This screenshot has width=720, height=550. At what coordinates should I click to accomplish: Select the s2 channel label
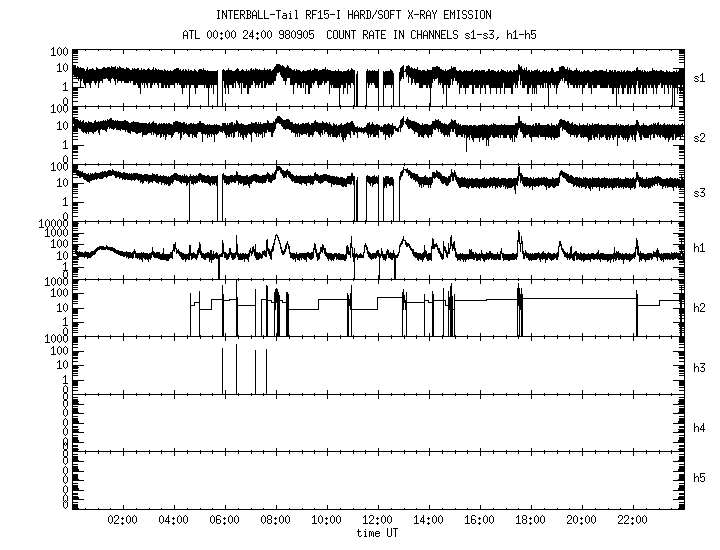[x=700, y=136]
